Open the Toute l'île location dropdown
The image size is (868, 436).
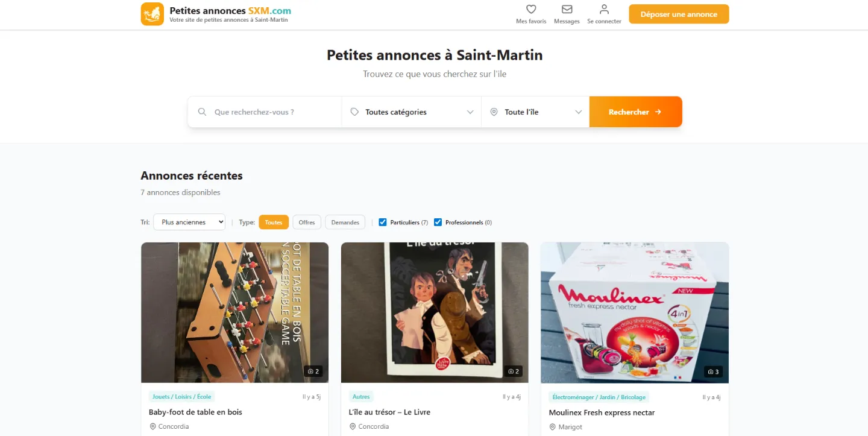click(535, 112)
